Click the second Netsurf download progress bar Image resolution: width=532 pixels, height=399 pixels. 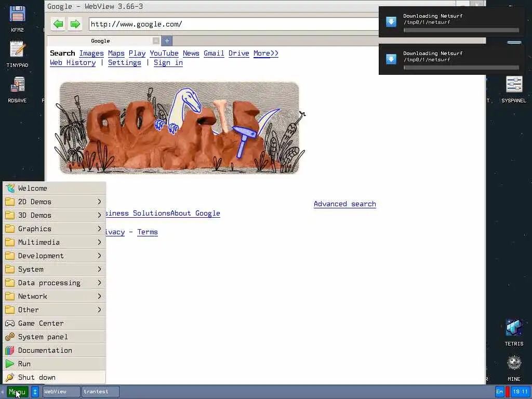click(x=461, y=68)
